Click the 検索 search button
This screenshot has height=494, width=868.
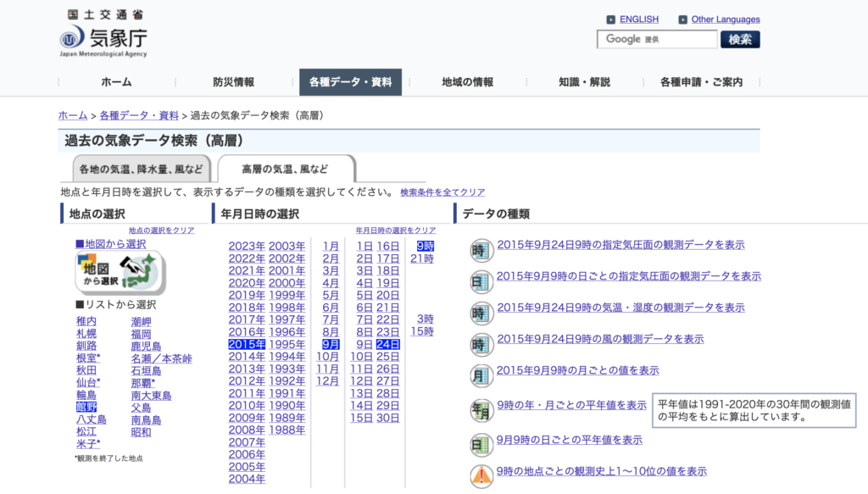[740, 39]
